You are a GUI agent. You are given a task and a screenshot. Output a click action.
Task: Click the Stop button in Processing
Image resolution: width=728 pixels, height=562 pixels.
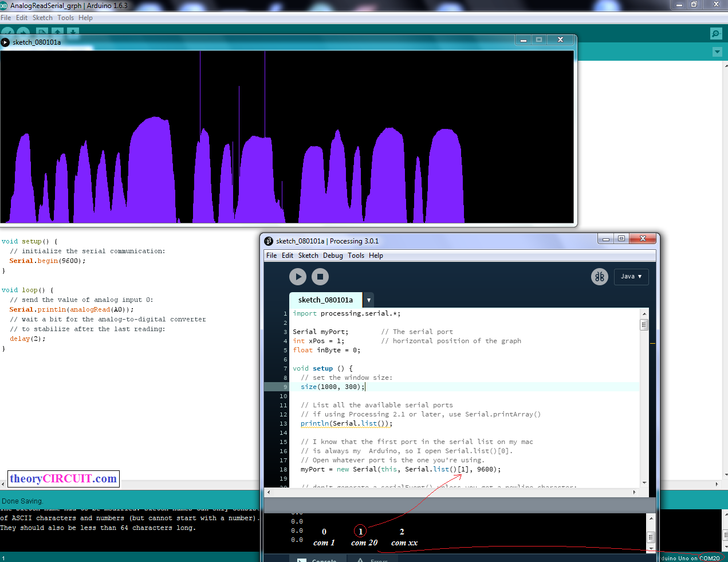point(320,277)
